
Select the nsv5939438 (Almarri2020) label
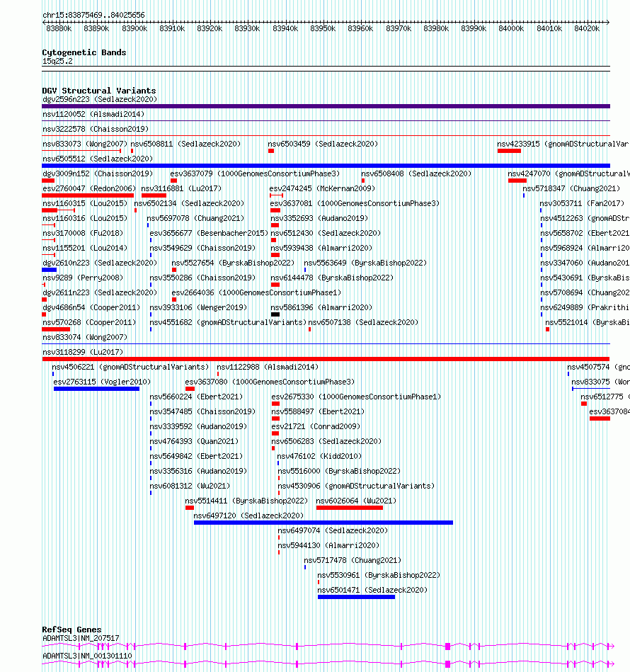(x=321, y=248)
